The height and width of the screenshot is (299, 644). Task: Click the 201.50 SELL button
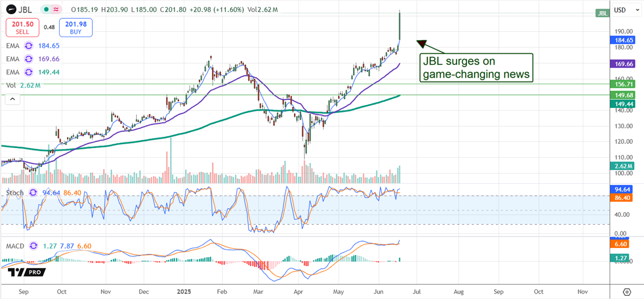[21, 27]
